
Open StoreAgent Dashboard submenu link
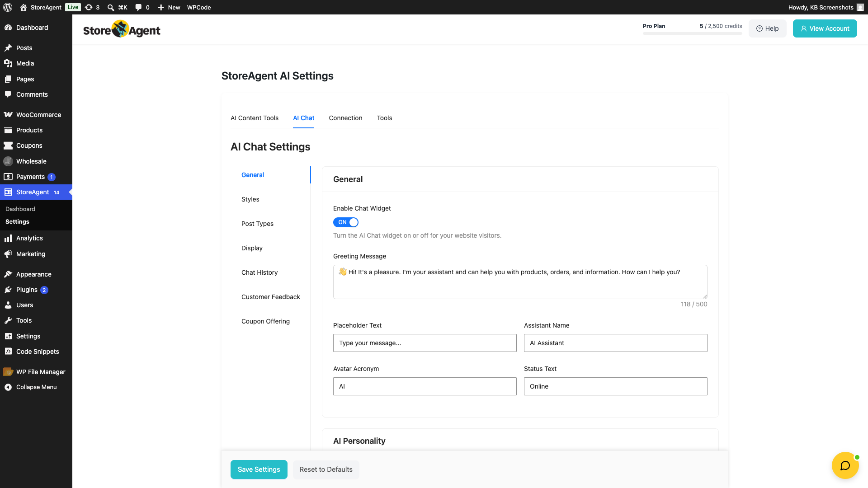point(20,209)
